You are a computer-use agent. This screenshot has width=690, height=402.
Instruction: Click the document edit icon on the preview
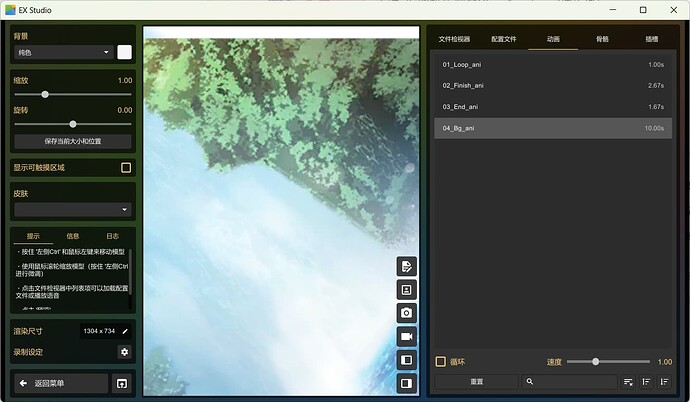(x=407, y=267)
